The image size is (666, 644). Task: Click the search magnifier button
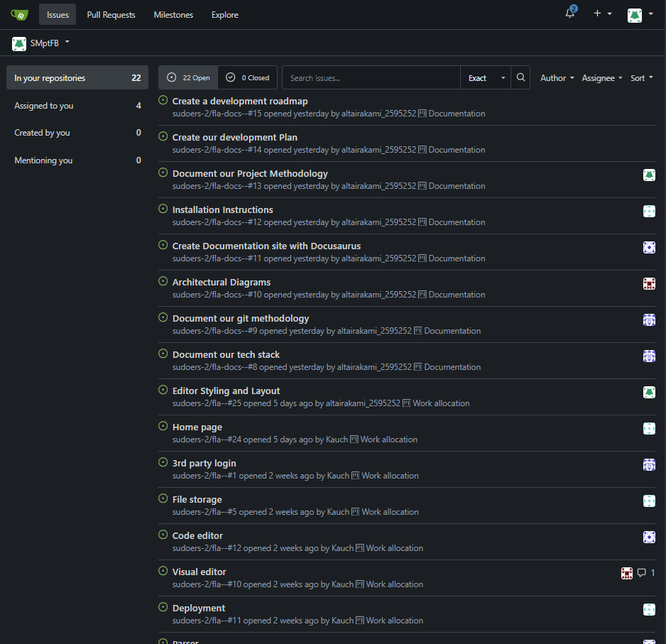click(x=520, y=77)
